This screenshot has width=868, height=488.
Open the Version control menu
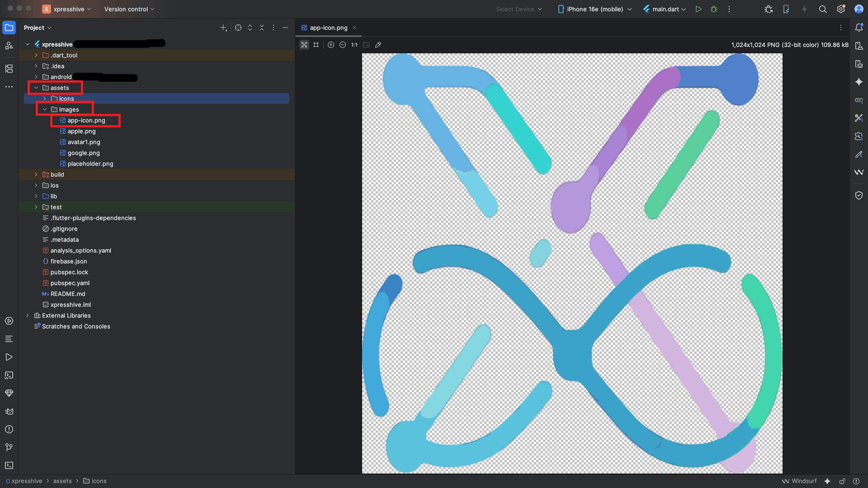coord(129,9)
